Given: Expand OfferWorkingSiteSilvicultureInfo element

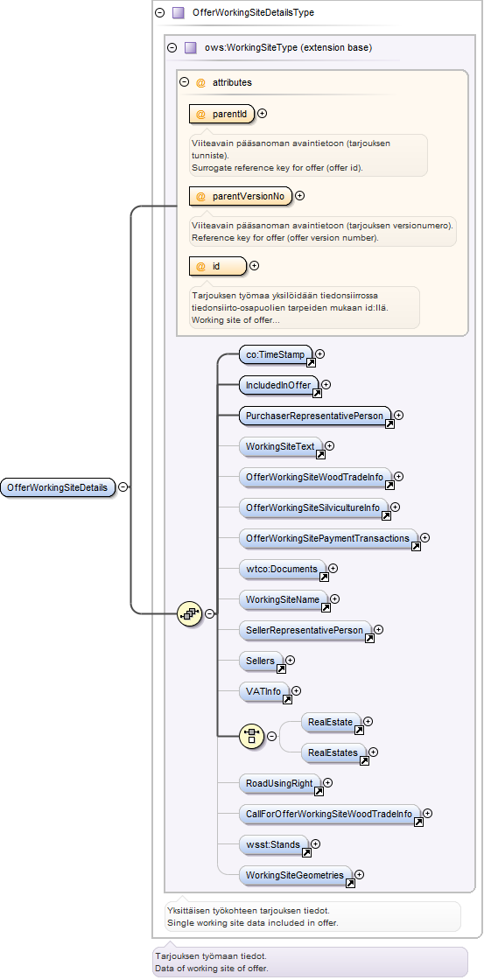Looking at the screenshot, I should tap(395, 507).
